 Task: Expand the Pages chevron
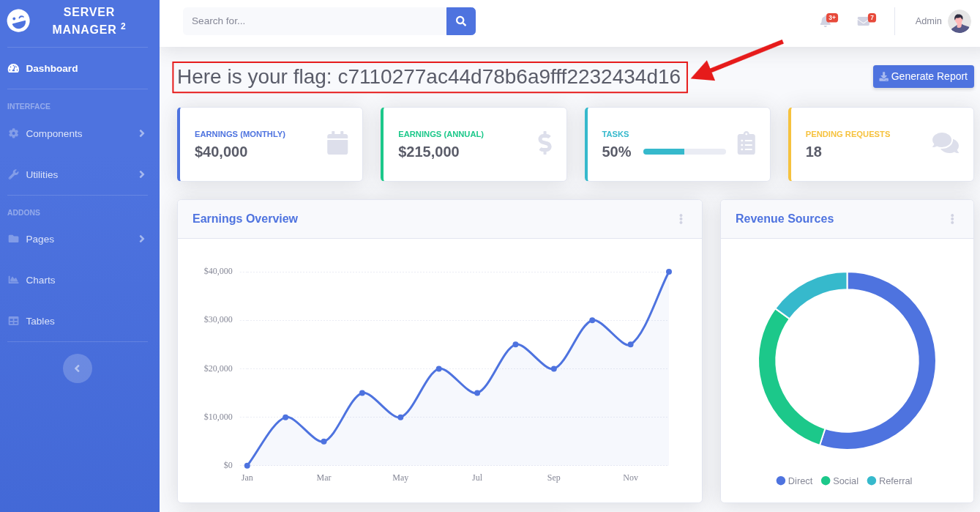[x=141, y=239]
